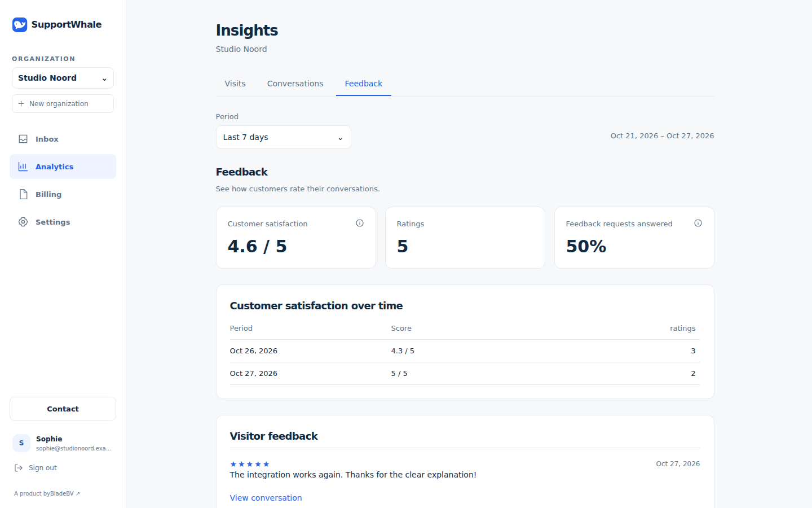The image size is (812, 508).
Task: Click the ratings column header
Action: point(683,329)
